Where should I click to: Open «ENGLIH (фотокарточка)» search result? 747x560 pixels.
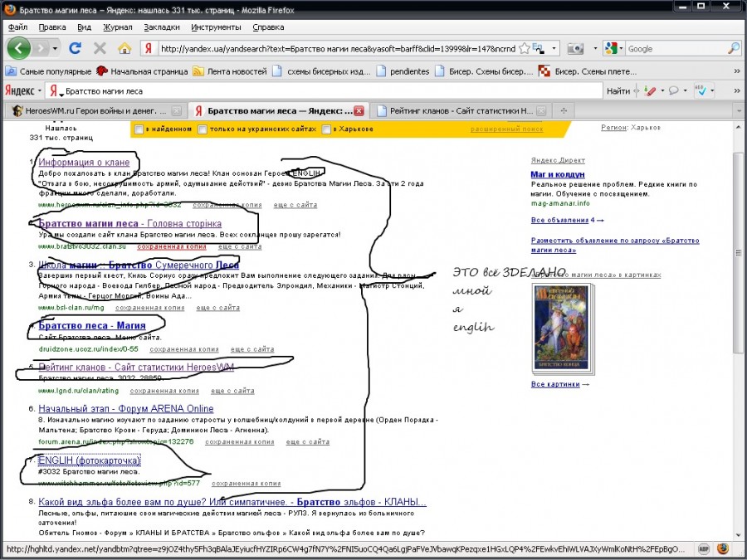(x=90, y=460)
